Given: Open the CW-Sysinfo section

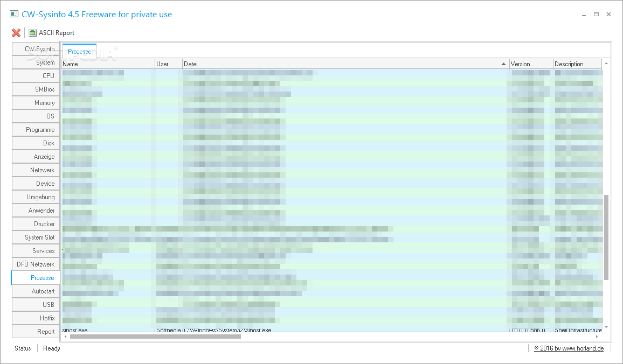Looking at the screenshot, I should tap(36, 49).
